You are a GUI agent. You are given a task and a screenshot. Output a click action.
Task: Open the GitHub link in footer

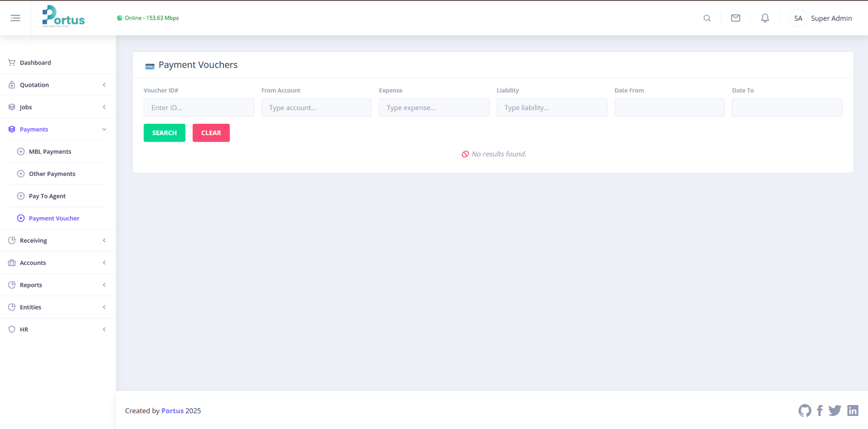pyautogui.click(x=805, y=411)
